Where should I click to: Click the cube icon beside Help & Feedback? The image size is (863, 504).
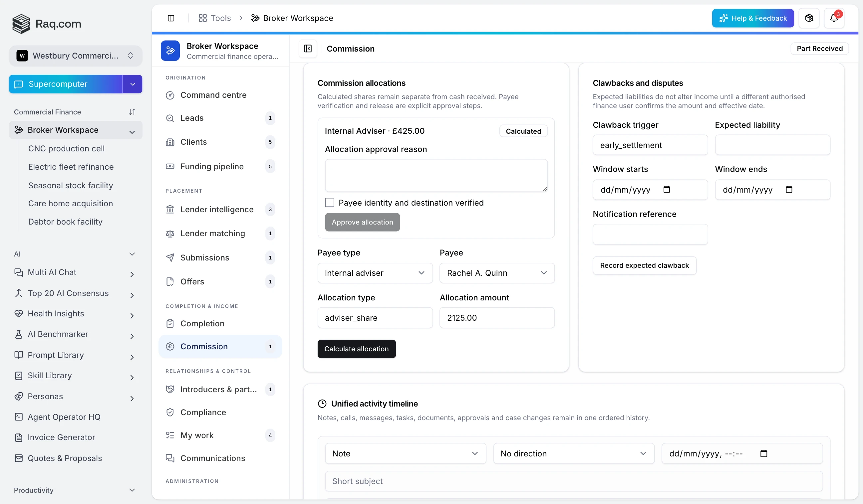[x=809, y=18]
